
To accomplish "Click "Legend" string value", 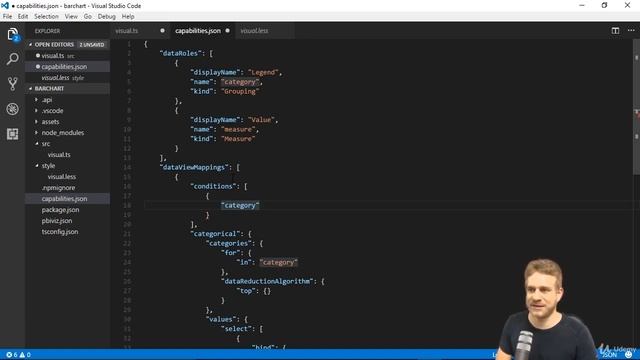I will click(x=263, y=72).
